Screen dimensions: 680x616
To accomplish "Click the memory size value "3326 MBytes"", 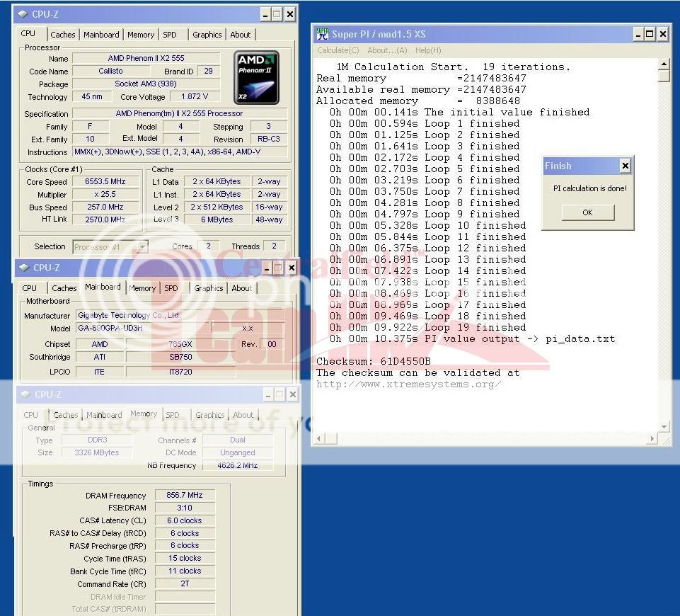I will (x=98, y=452).
